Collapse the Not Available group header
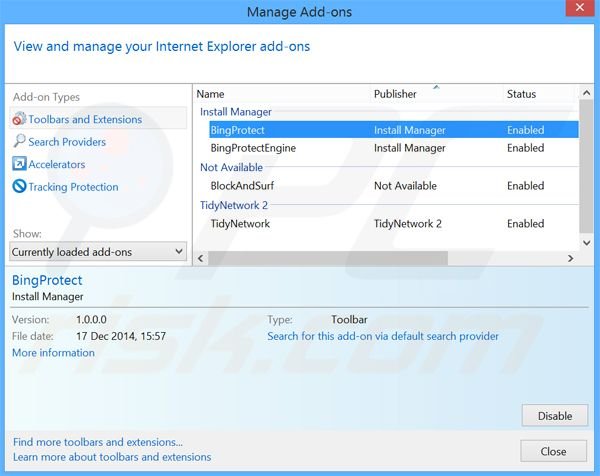Image resolution: width=600 pixels, height=476 pixels. click(231, 167)
